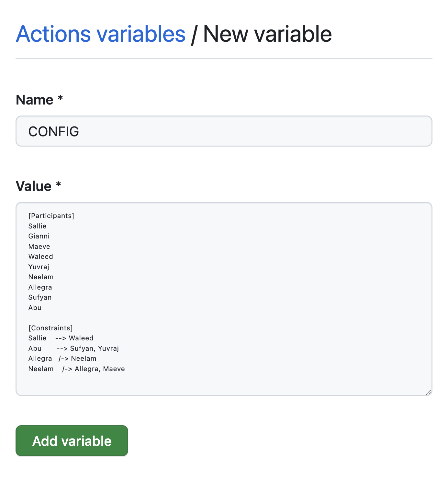Click the 'Neelam /-> Allegra, Maeve' line
This screenshot has height=486, width=448.
76,369
